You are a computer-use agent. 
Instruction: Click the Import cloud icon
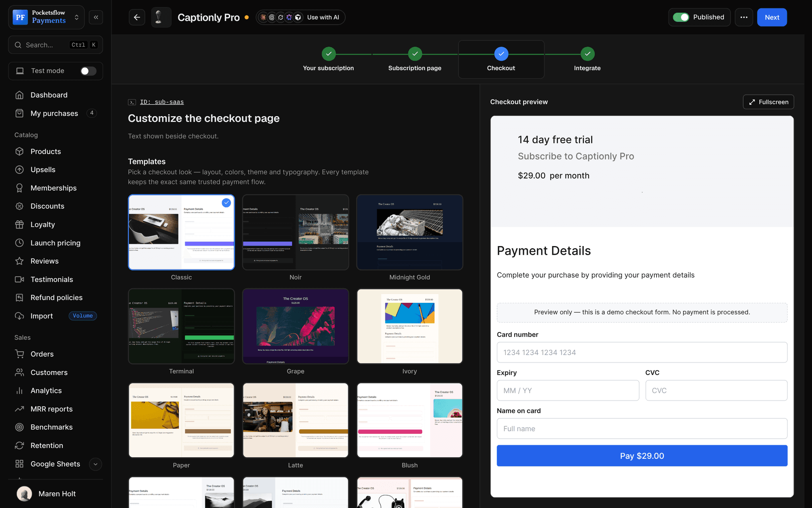(19, 316)
